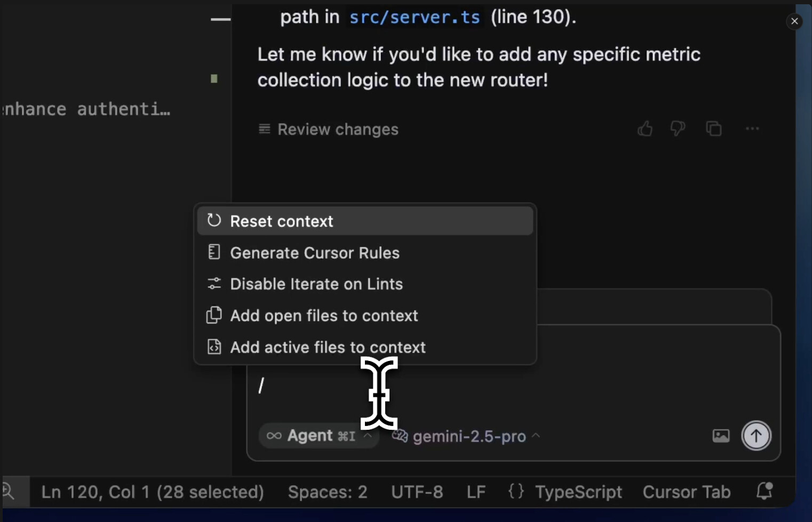
Task: Attach an image to the chat prompt
Action: pyautogui.click(x=721, y=436)
